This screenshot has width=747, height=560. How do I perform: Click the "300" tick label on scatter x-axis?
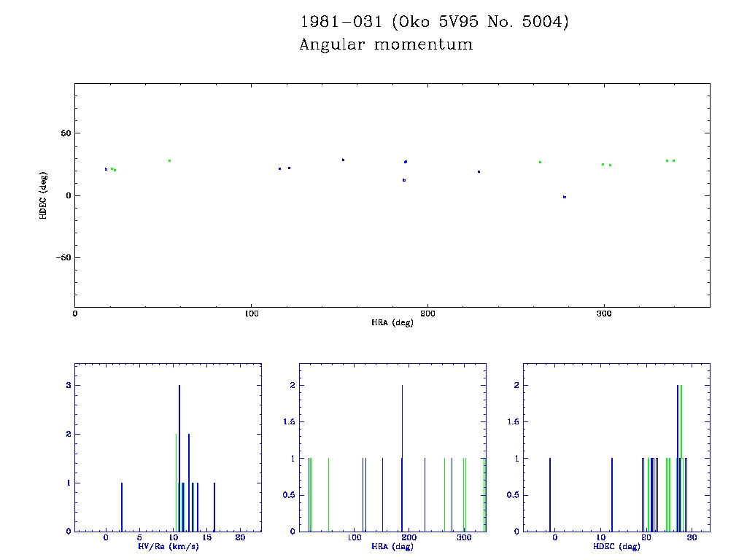[x=603, y=314]
